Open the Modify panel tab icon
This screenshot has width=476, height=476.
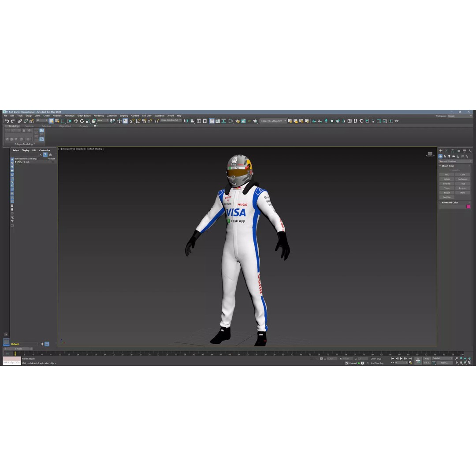pos(446,151)
